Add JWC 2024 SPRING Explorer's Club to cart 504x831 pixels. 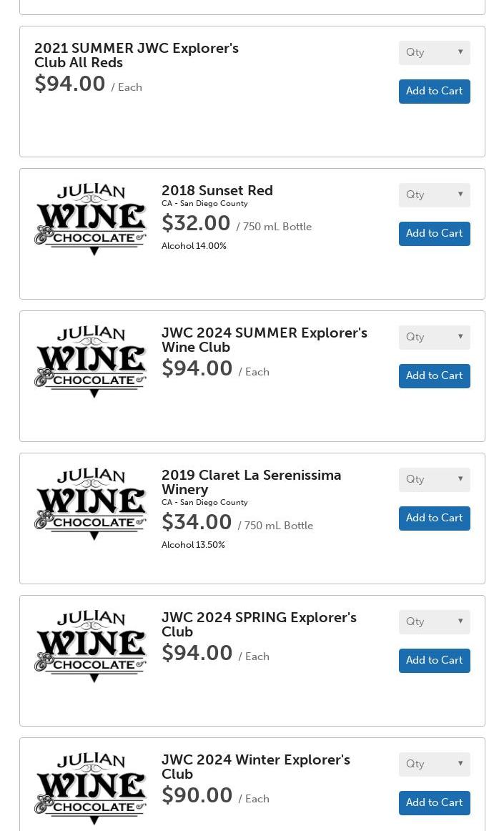[434, 661]
